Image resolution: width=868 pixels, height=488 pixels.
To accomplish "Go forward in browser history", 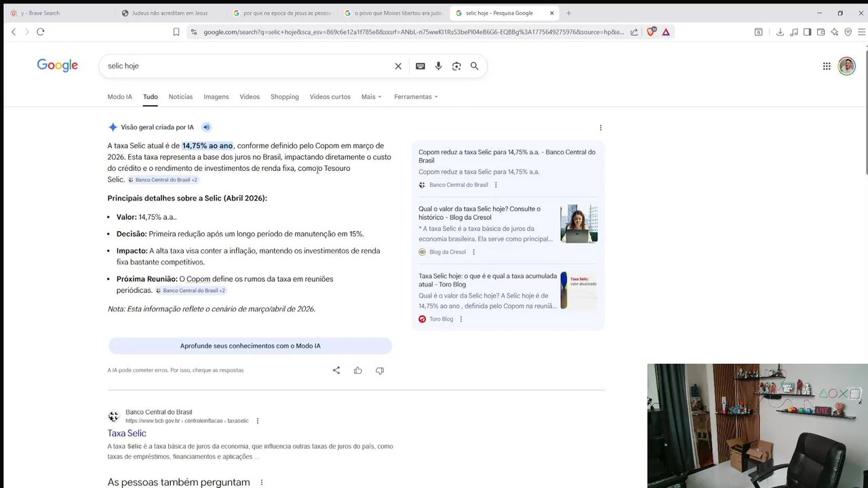I will (27, 32).
